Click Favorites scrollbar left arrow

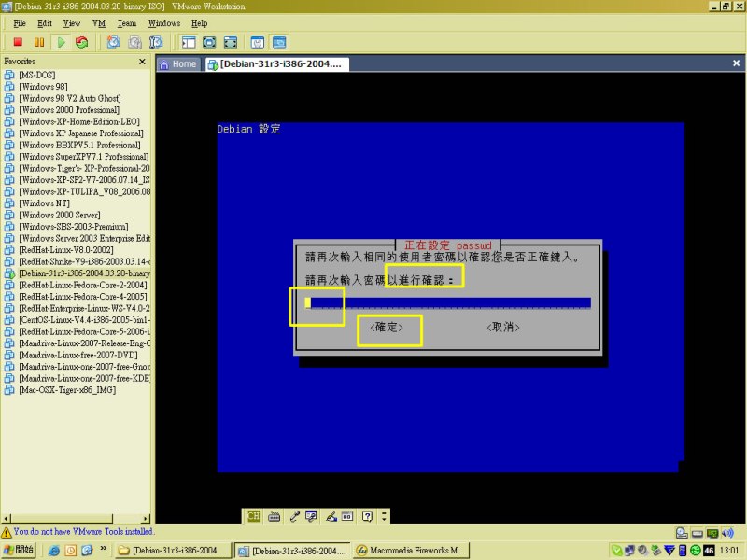(x=6, y=519)
